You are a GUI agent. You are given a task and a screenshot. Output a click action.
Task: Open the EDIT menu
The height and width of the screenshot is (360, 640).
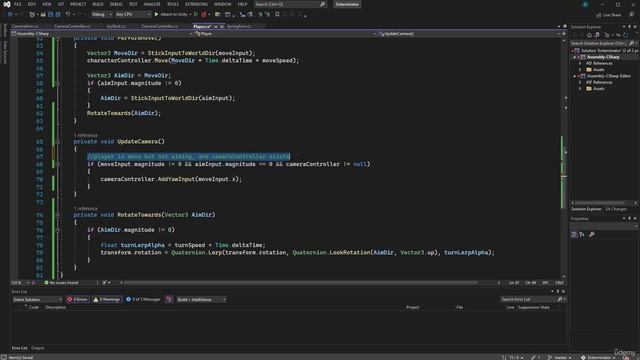click(32, 4)
